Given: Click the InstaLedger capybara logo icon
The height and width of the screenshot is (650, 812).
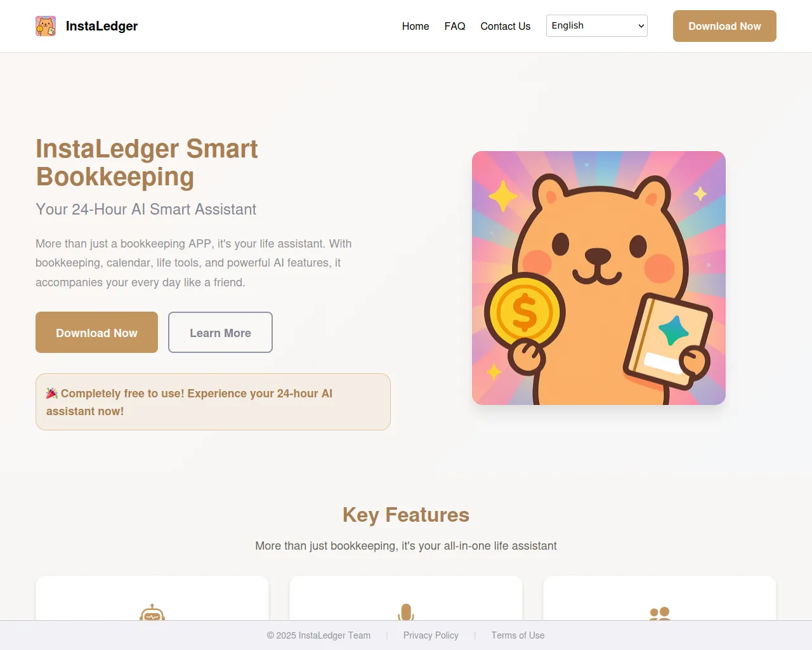Looking at the screenshot, I should pos(46,26).
